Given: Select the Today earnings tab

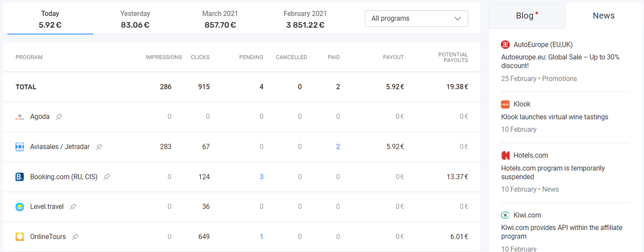Looking at the screenshot, I should [x=50, y=19].
